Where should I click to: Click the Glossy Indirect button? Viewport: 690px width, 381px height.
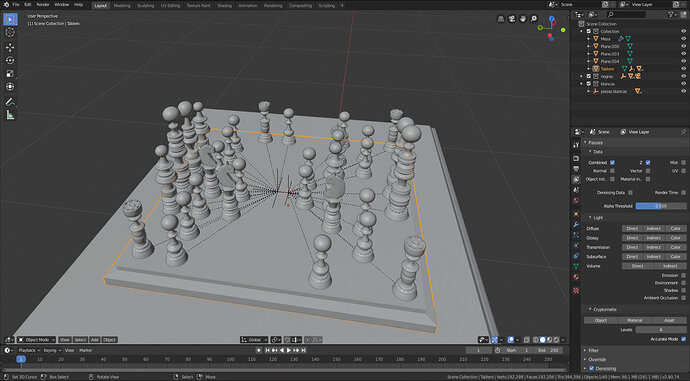point(653,238)
